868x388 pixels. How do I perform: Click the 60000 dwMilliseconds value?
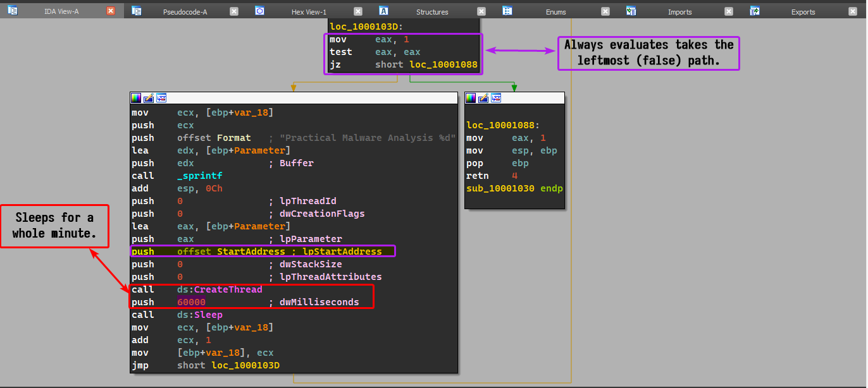(x=191, y=302)
